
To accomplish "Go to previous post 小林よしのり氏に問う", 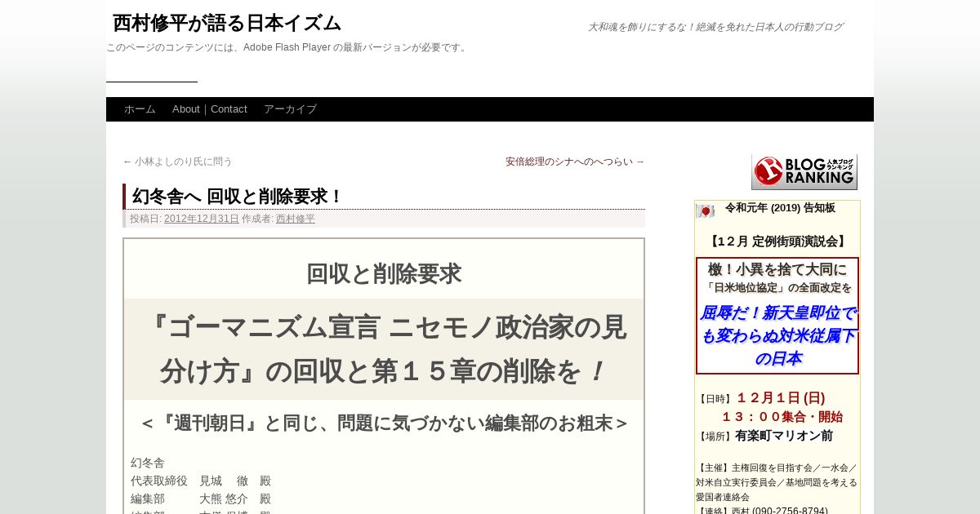I will pos(178,162).
